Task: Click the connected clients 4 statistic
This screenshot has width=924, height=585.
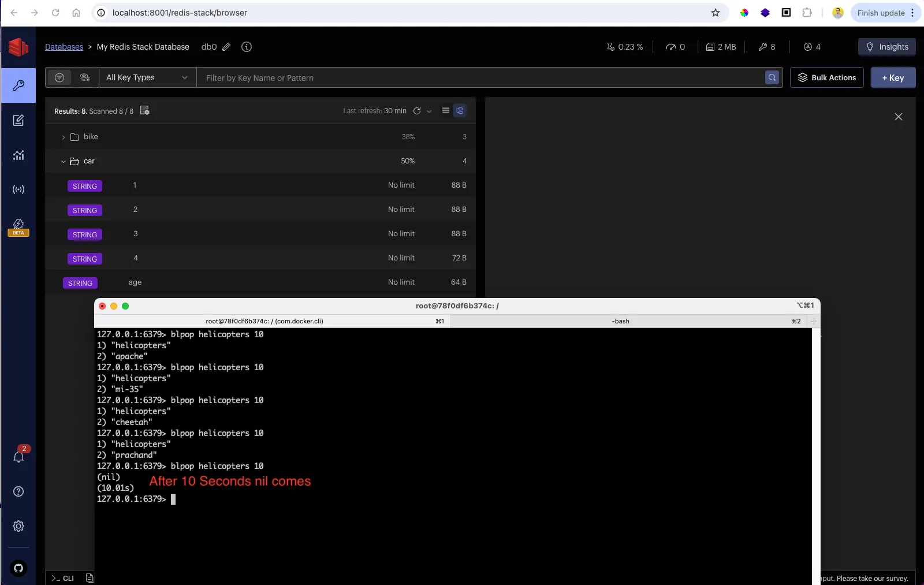Action: (812, 47)
